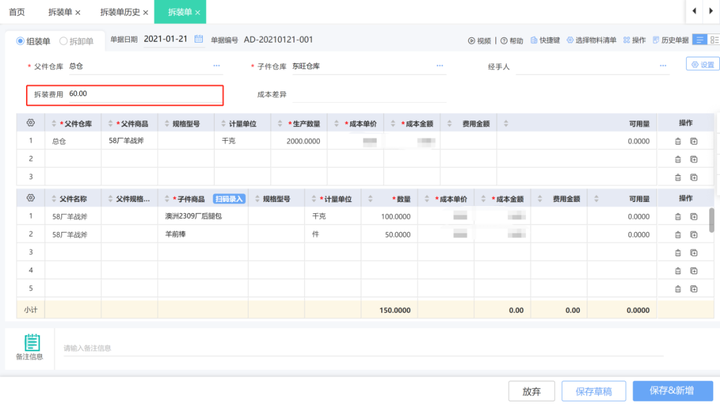Select the 拆卸单 radio button

click(63, 41)
